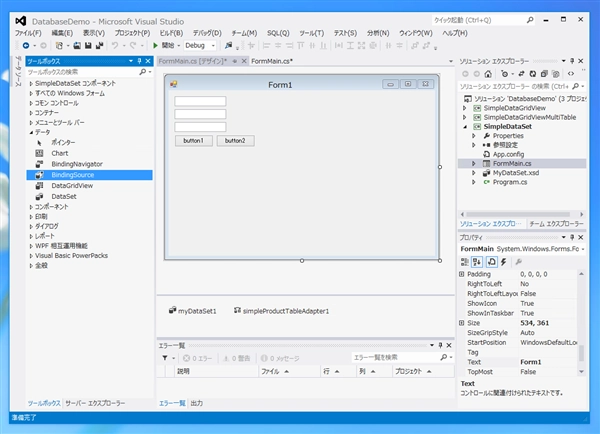Image resolution: width=600 pixels, height=434 pixels.
Task: Click button1 on the Form1 designer
Action: [194, 141]
